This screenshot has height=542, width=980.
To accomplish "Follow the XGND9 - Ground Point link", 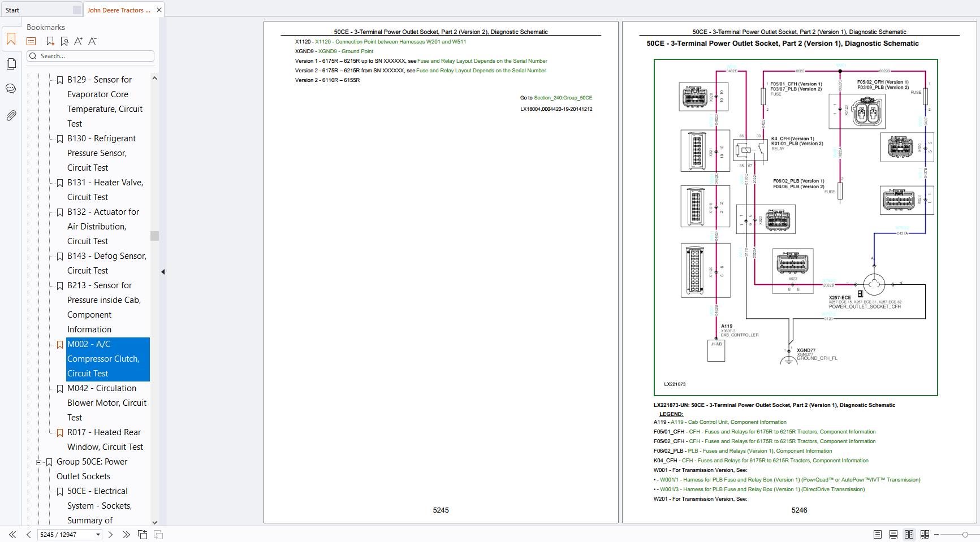I will (x=346, y=51).
